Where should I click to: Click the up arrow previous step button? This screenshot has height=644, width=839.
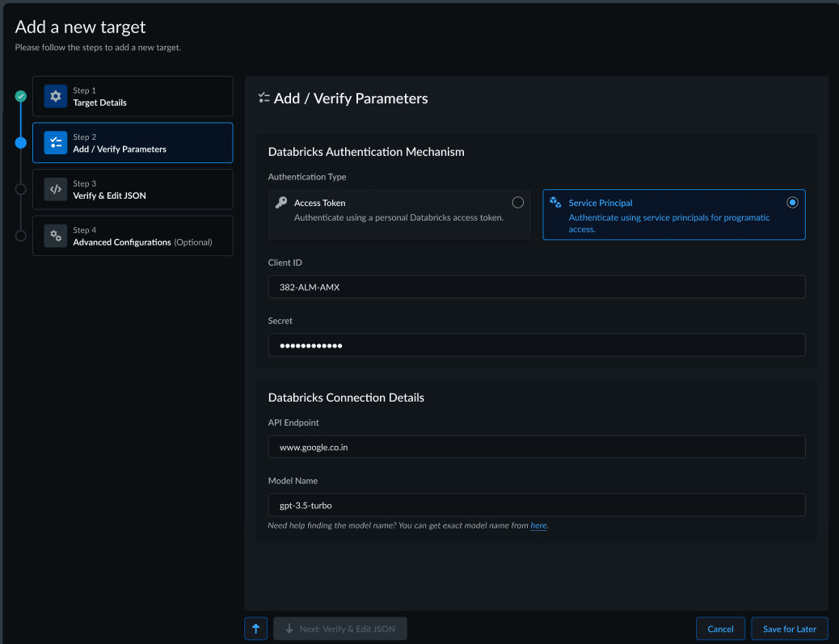[x=255, y=629]
